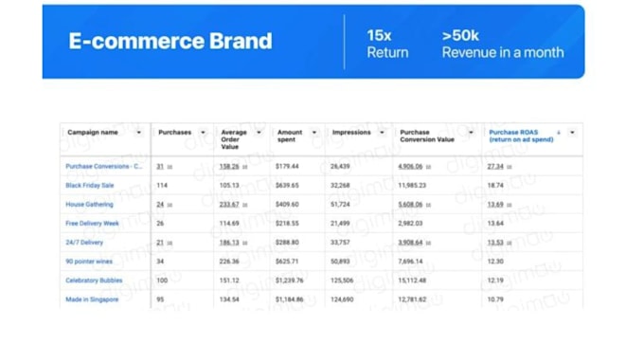The height and width of the screenshot is (363, 644).
Task: Click the Impressions header label
Action: pyautogui.click(x=351, y=133)
